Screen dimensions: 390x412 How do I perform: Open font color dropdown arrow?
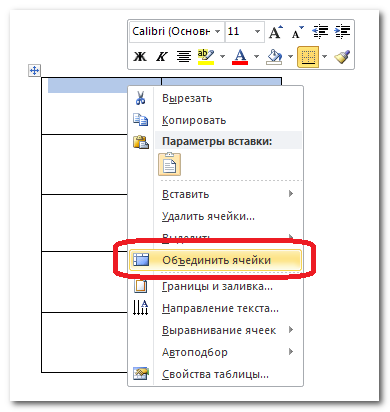pos(256,57)
